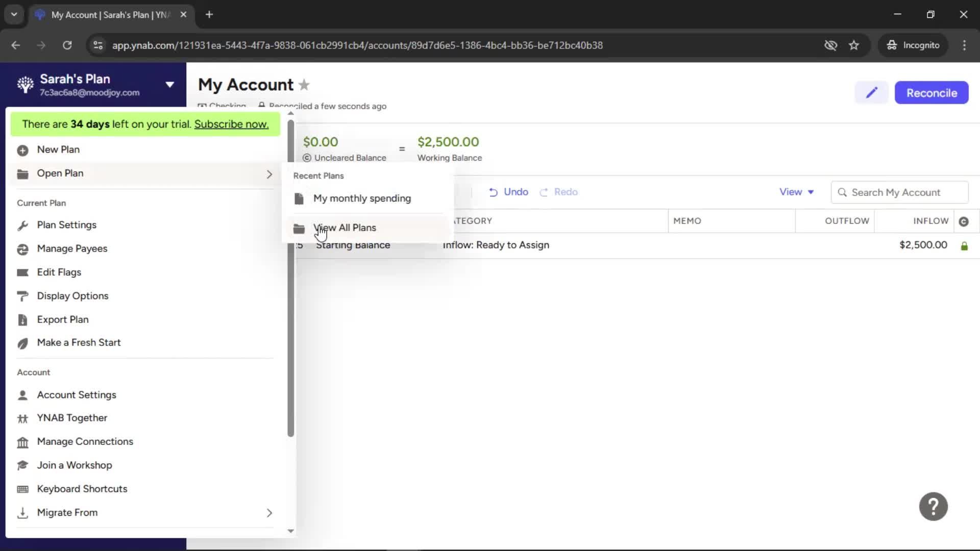Click the folder icon for View All Plans
This screenshot has height=551, width=980.
click(299, 229)
